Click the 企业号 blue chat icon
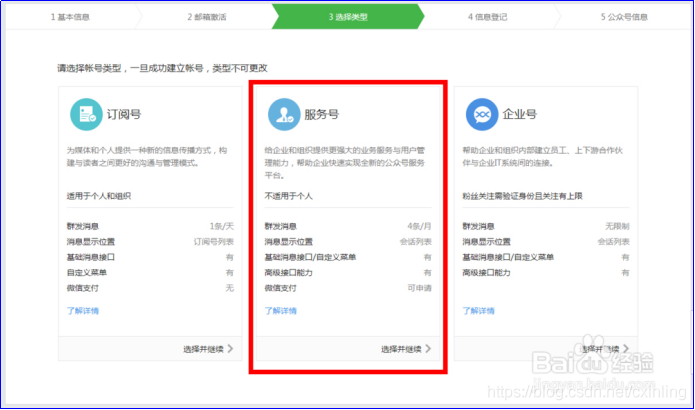Viewport: 695px width, 410px height. [482, 114]
